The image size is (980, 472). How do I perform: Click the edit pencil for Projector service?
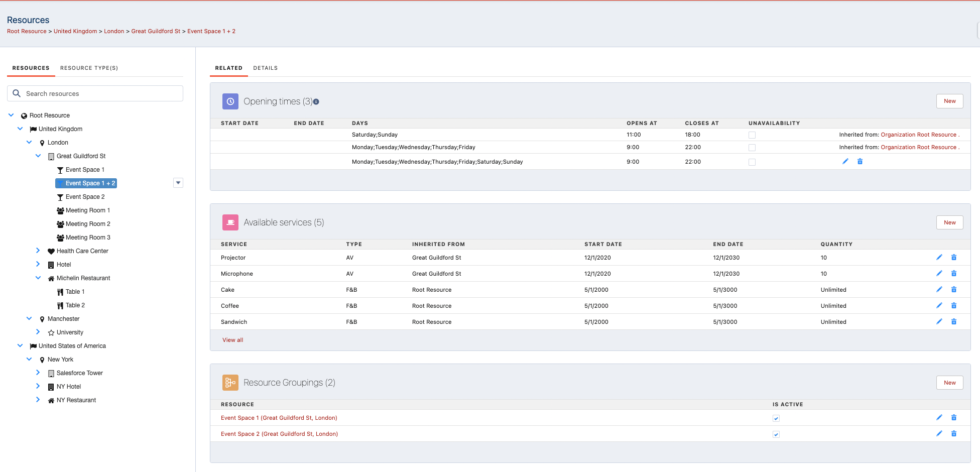939,258
